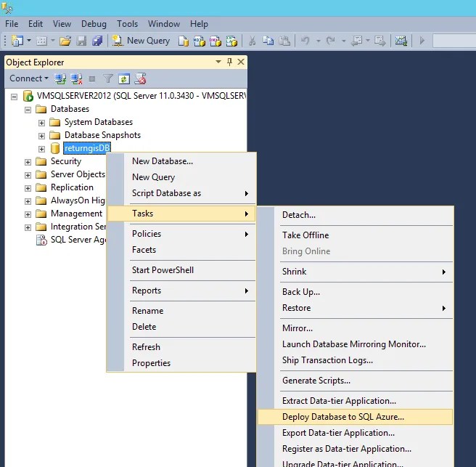This screenshot has height=467, width=476.
Task: Open the Debug menu
Action: click(x=94, y=24)
